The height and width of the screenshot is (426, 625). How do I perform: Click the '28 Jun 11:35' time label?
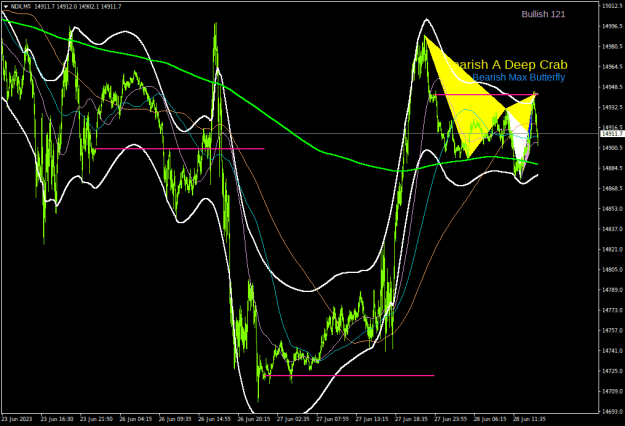529,419
